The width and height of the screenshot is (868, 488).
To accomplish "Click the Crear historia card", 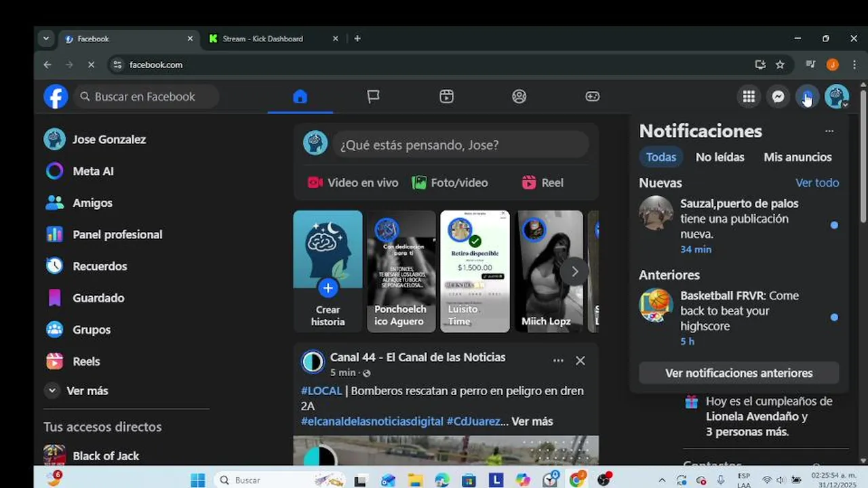I will pos(328,271).
